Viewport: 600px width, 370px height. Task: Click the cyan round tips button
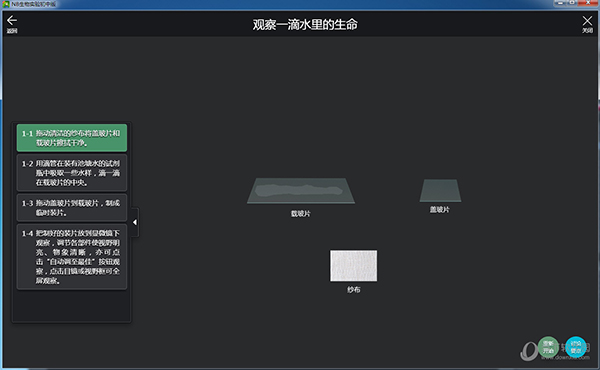coord(576,347)
